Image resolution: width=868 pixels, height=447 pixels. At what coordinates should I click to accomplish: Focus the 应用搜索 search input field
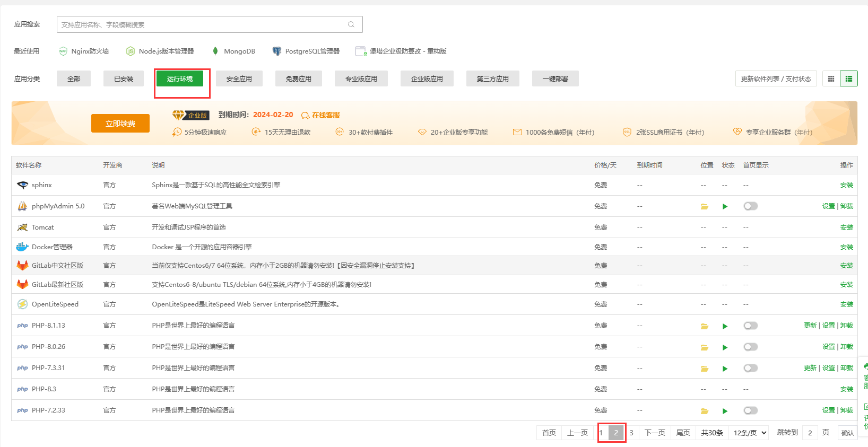click(210, 24)
